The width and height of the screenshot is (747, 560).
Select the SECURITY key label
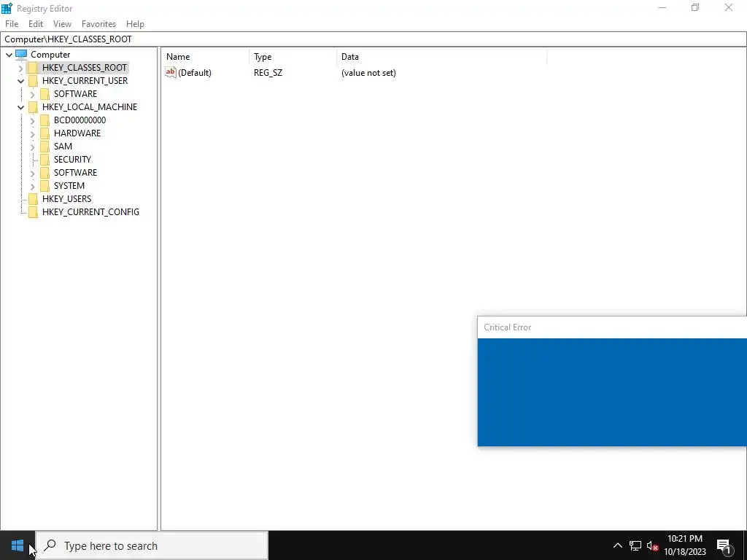point(72,159)
